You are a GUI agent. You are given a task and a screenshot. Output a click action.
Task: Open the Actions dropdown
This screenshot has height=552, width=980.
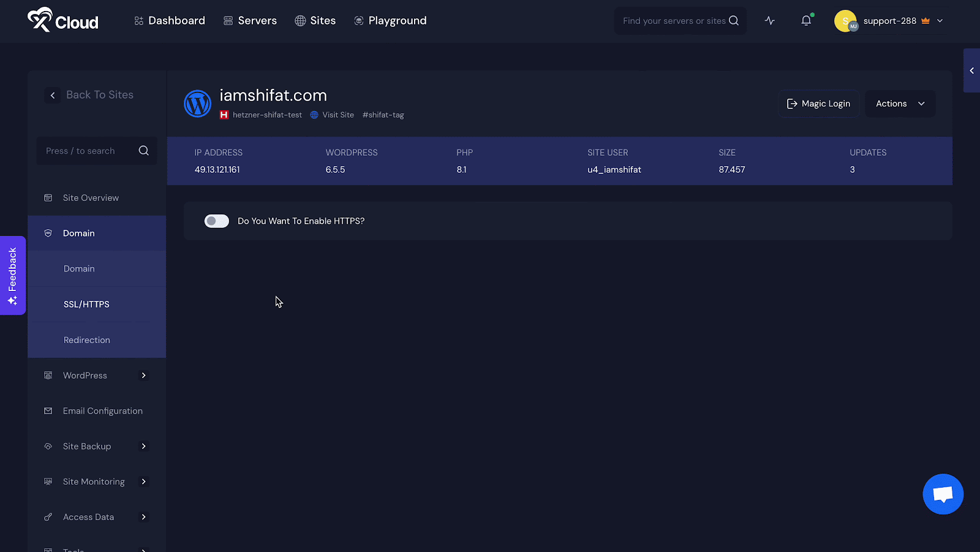point(899,103)
